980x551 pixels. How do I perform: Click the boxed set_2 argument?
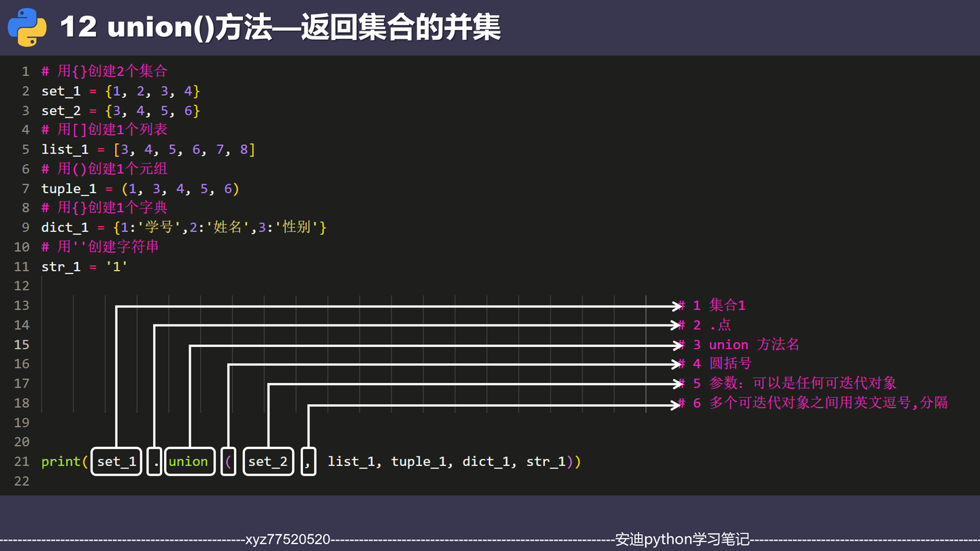point(267,461)
